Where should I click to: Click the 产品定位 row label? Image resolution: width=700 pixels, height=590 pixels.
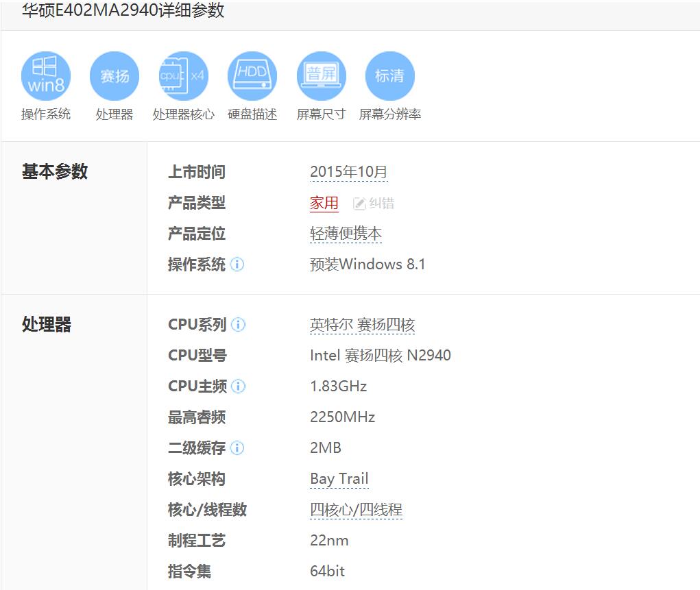pos(197,234)
